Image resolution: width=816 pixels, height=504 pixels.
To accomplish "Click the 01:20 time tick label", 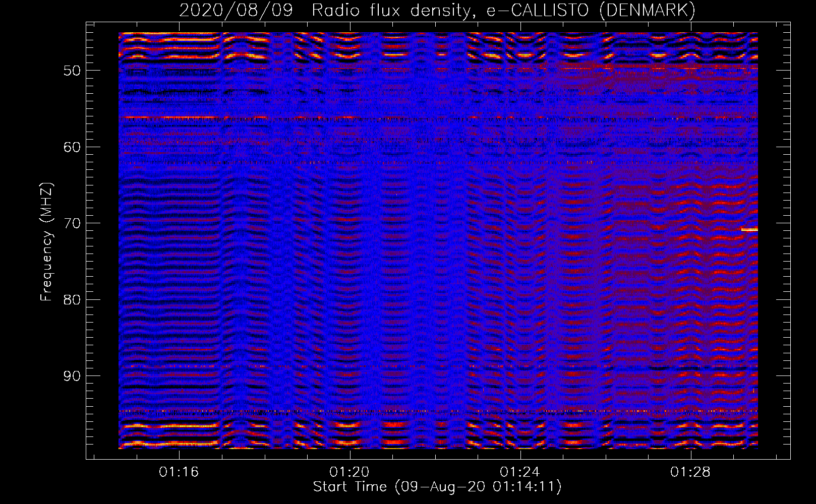I will 349,472.
